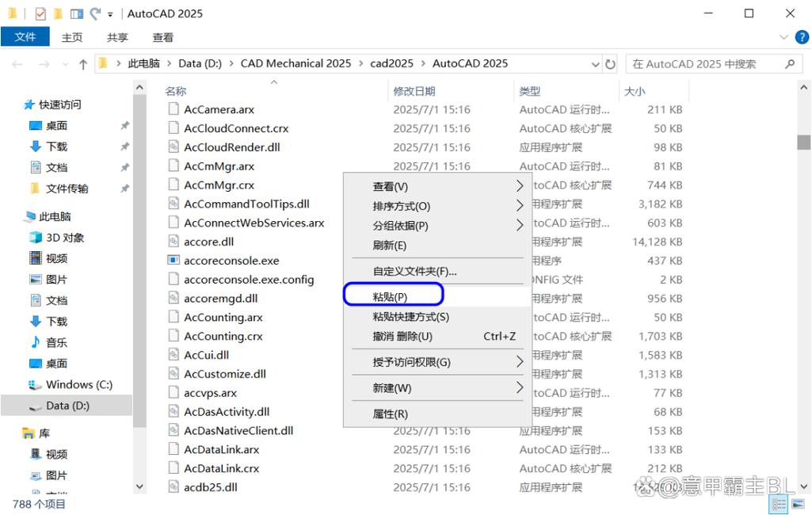Screen dimensions: 812x515
Task: Select the AcCamera.arx file icon
Action: click(174, 109)
